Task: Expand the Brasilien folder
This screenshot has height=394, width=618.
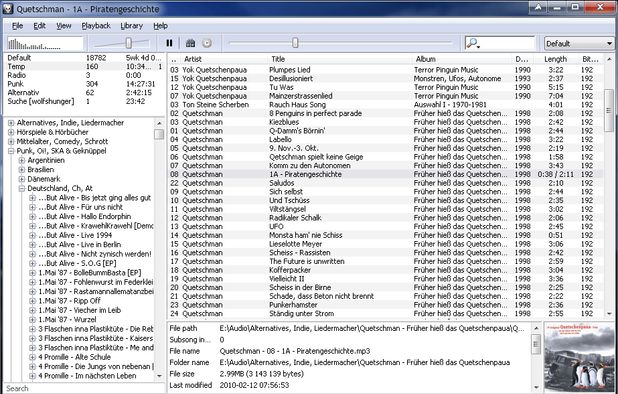Action: click(22, 170)
